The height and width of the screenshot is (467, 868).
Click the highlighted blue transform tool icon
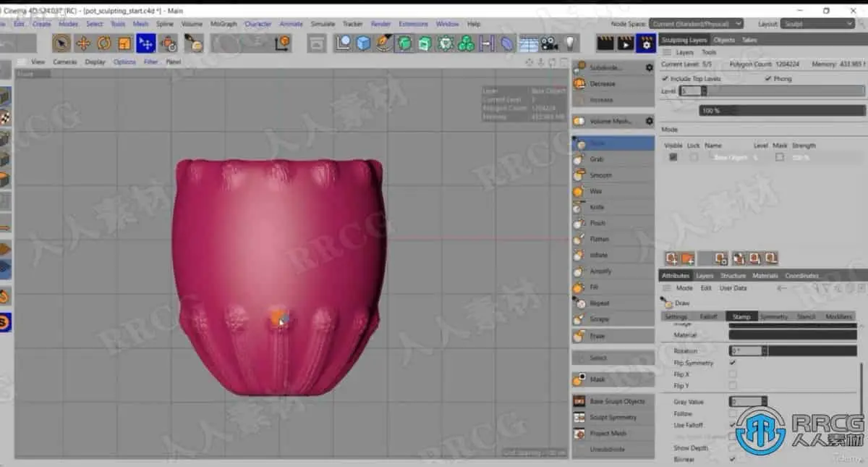[x=146, y=43]
